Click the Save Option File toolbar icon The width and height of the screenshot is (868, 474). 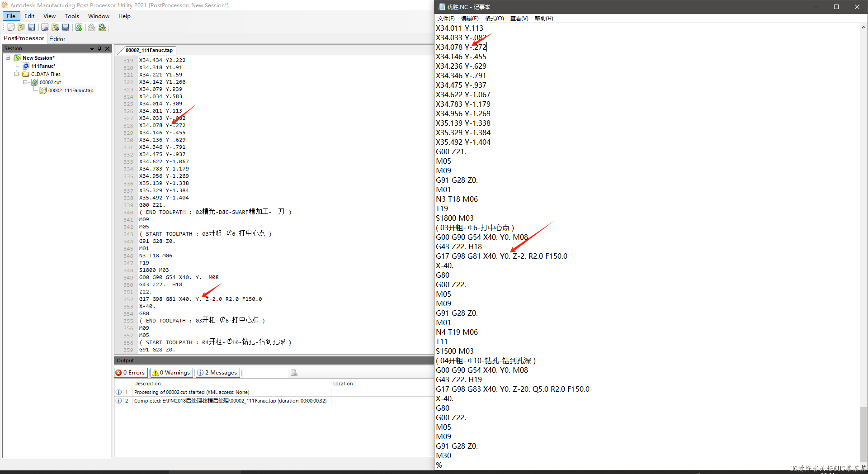pyautogui.click(x=66, y=28)
